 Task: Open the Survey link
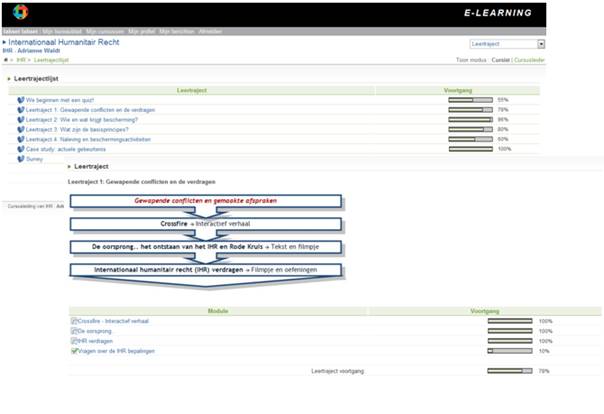tap(35, 159)
